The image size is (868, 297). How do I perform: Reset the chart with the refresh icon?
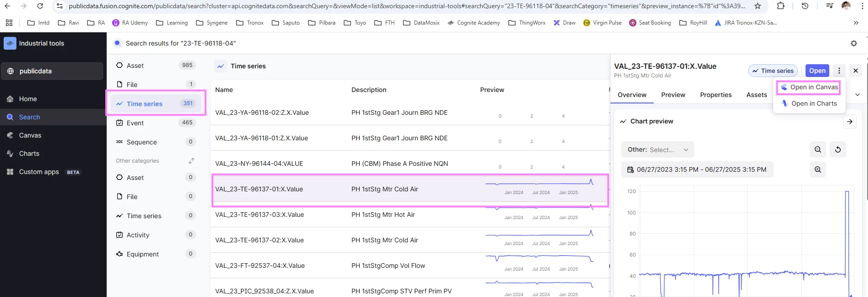point(838,149)
